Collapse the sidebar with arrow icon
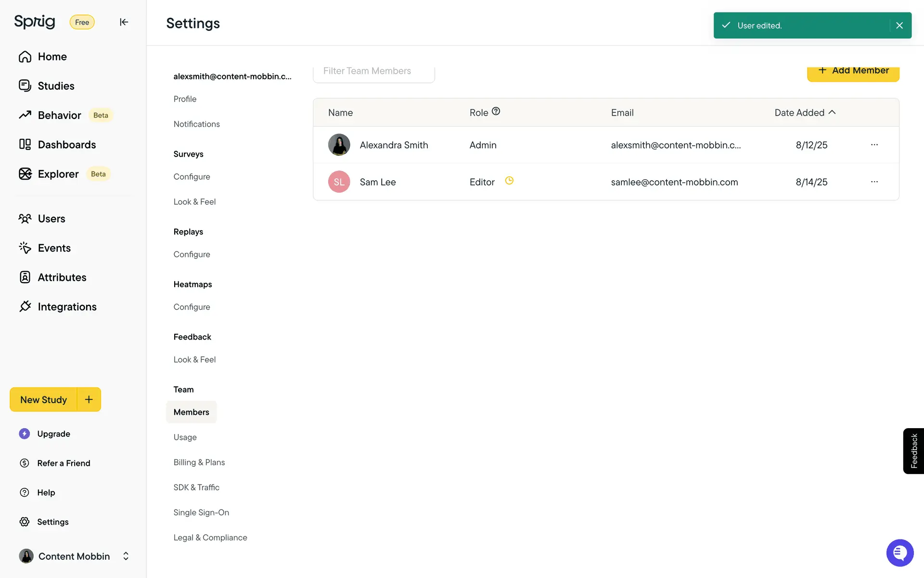The image size is (924, 578). click(124, 22)
